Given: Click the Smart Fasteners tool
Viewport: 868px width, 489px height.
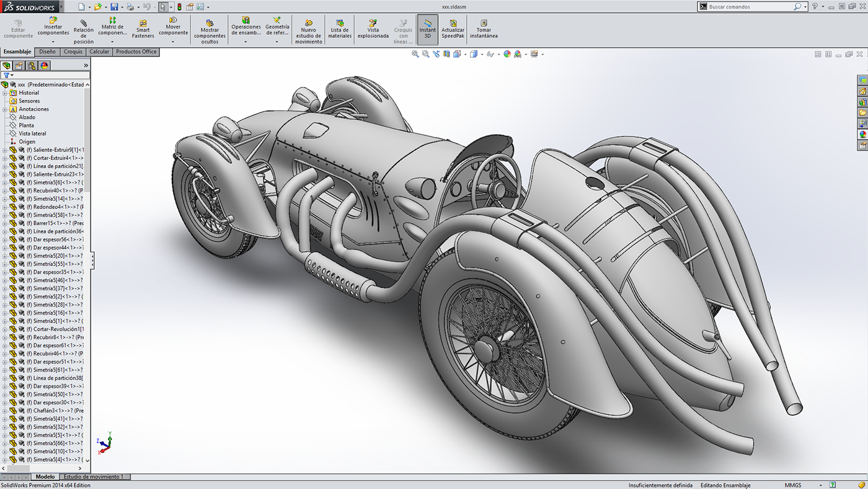Looking at the screenshot, I should coord(143,29).
